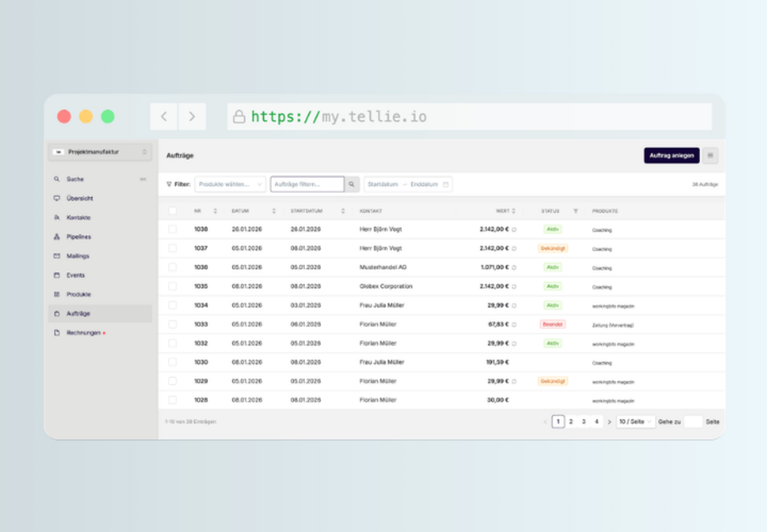Click the calendar icon in date range field

click(446, 184)
